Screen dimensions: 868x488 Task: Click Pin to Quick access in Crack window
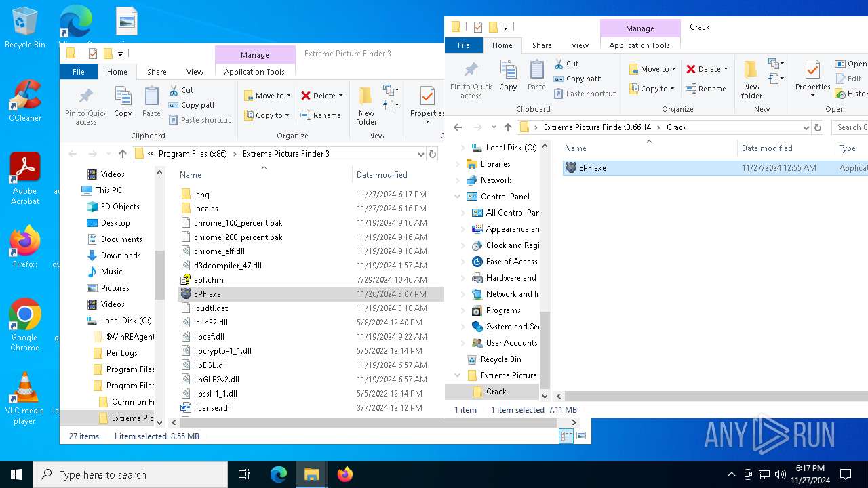pos(471,80)
